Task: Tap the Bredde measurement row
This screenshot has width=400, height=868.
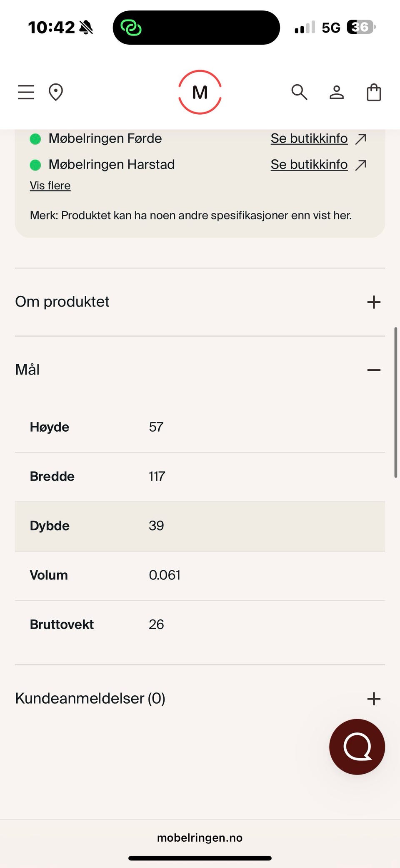Action: tap(200, 477)
